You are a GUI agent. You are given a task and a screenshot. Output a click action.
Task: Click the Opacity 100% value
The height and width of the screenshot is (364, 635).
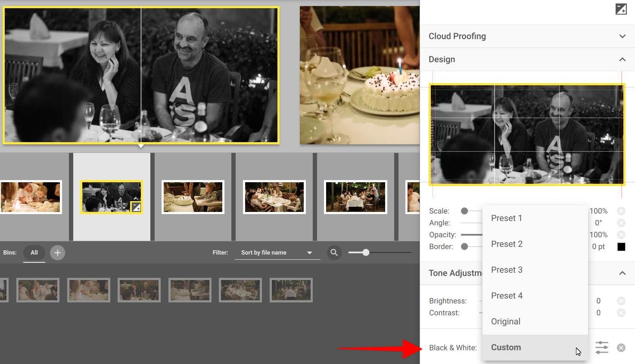click(598, 235)
